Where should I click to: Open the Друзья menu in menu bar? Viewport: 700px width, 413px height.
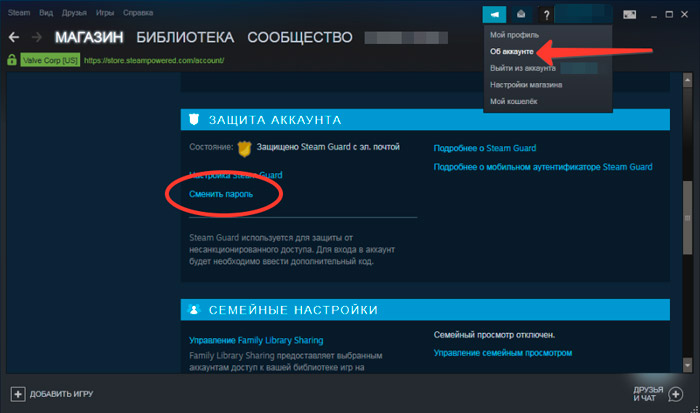pos(74,13)
